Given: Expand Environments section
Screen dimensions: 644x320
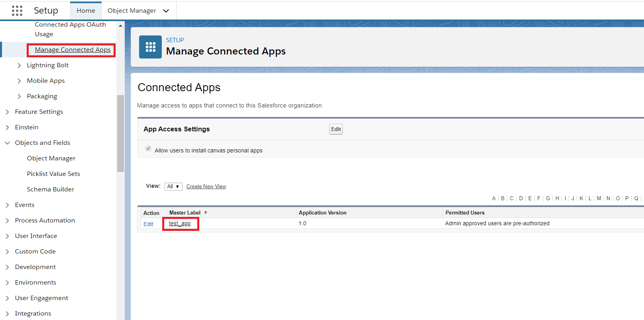Looking at the screenshot, I should coord(7,283).
